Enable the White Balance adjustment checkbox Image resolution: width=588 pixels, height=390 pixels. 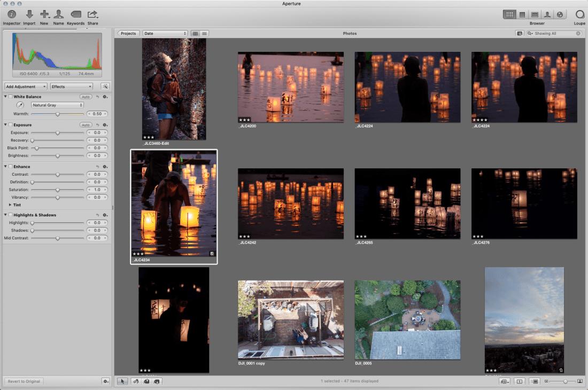(10, 97)
